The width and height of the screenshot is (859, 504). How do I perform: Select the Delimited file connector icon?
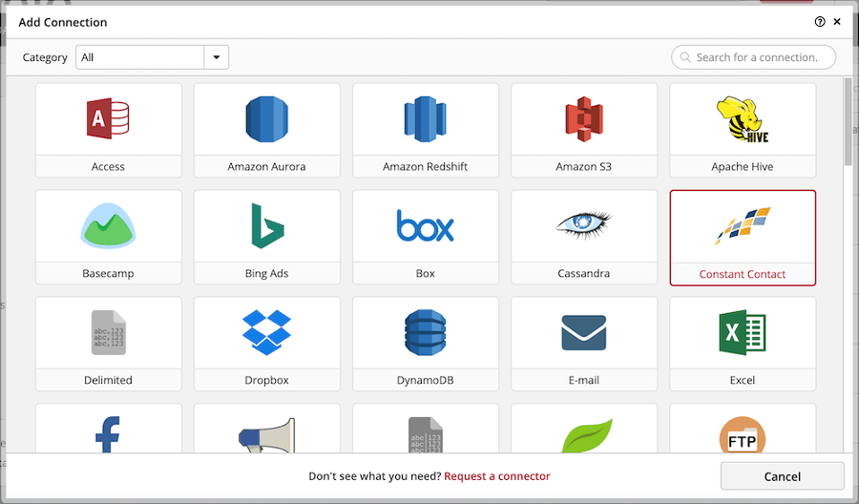click(109, 332)
